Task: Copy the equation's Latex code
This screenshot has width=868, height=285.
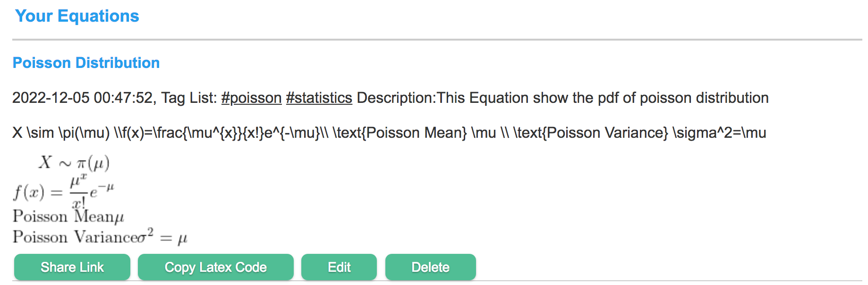Action: [216, 267]
